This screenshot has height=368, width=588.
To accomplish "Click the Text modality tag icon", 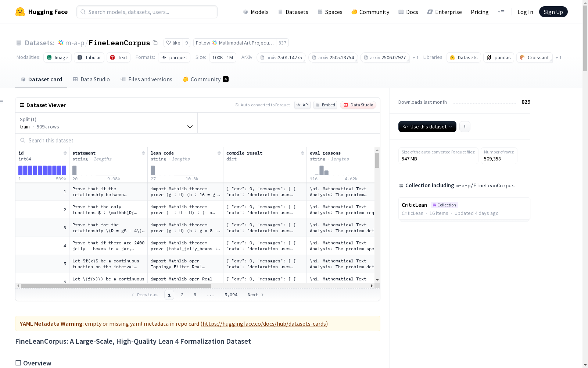I will click(x=112, y=57).
